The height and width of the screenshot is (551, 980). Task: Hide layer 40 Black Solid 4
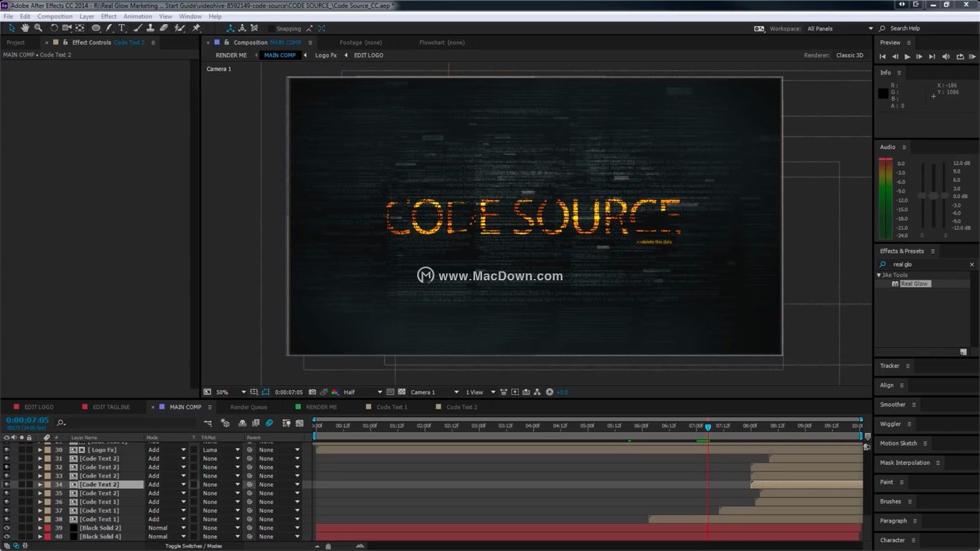coord(7,536)
